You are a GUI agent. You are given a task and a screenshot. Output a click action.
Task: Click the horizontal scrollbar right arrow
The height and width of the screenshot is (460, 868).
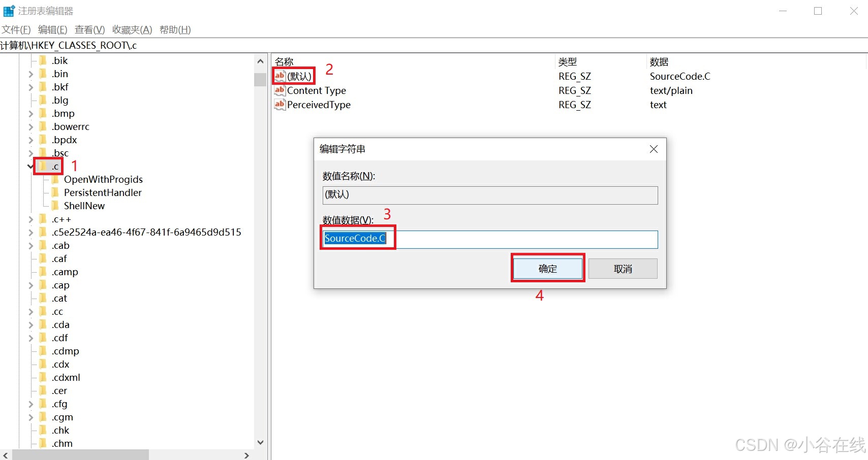point(246,455)
